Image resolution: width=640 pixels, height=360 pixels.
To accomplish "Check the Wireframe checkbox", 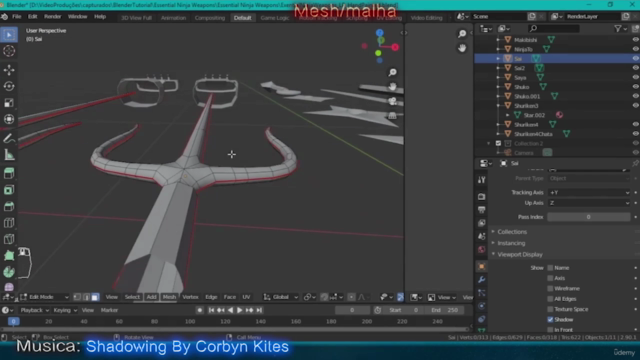I will pyautogui.click(x=550, y=288).
